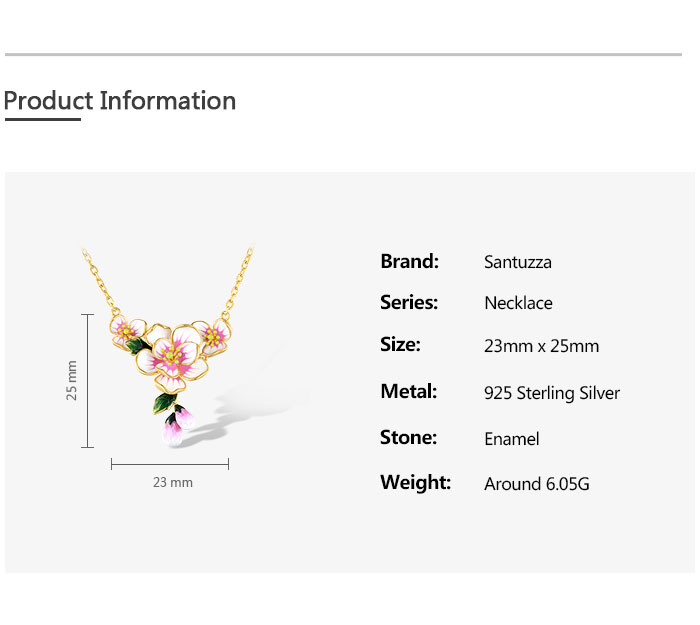Select the 23mm x 25mm size value

coord(541,346)
